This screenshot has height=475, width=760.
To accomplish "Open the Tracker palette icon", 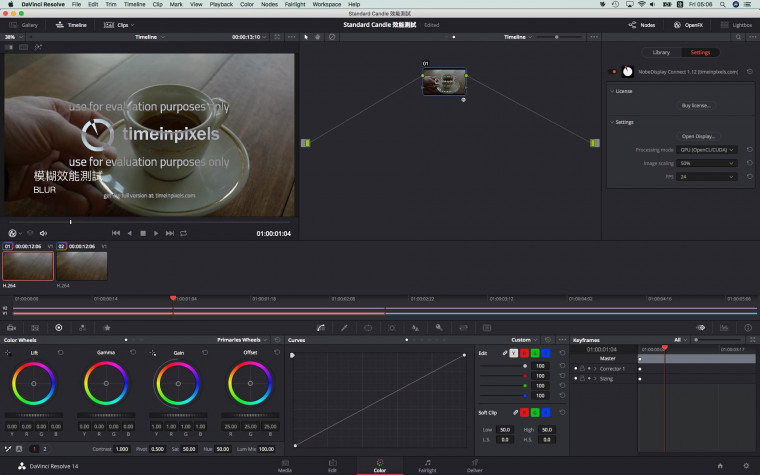I will pos(391,327).
